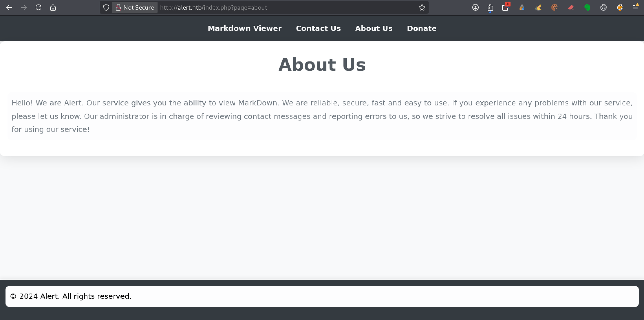The image size is (644, 320).
Task: Click the back navigation arrow
Action: (x=9, y=8)
